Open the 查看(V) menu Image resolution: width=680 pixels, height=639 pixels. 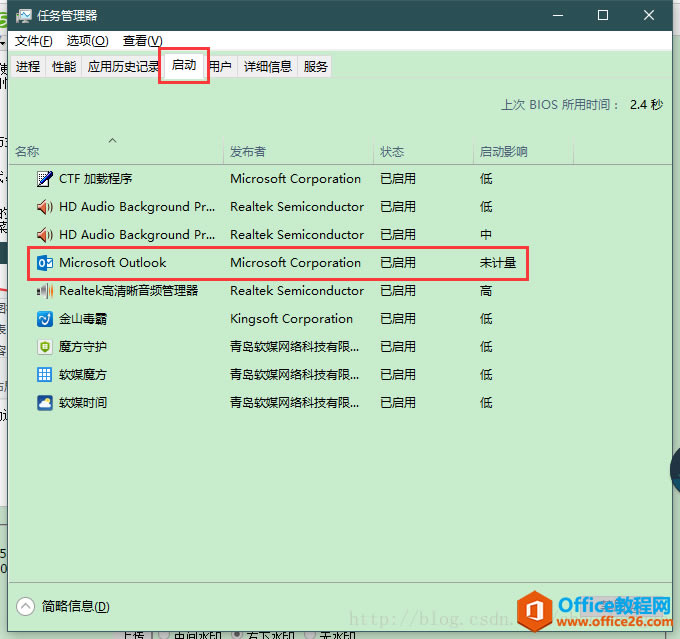(142, 41)
